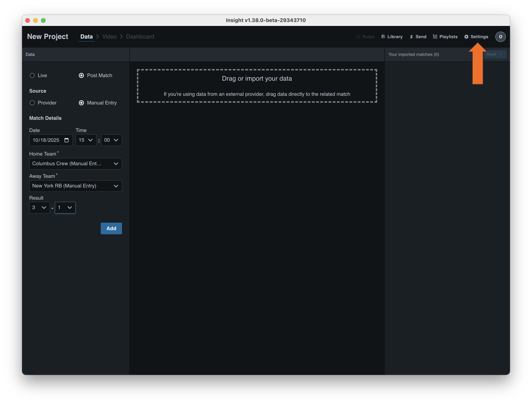532x404 pixels.
Task: Click the macOS yellow minimize button
Action: [35, 20]
